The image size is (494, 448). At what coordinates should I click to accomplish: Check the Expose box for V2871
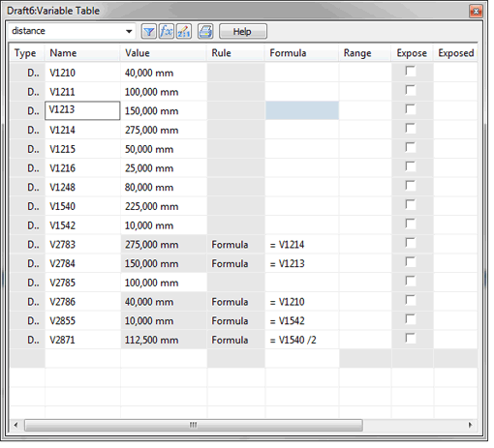click(411, 338)
